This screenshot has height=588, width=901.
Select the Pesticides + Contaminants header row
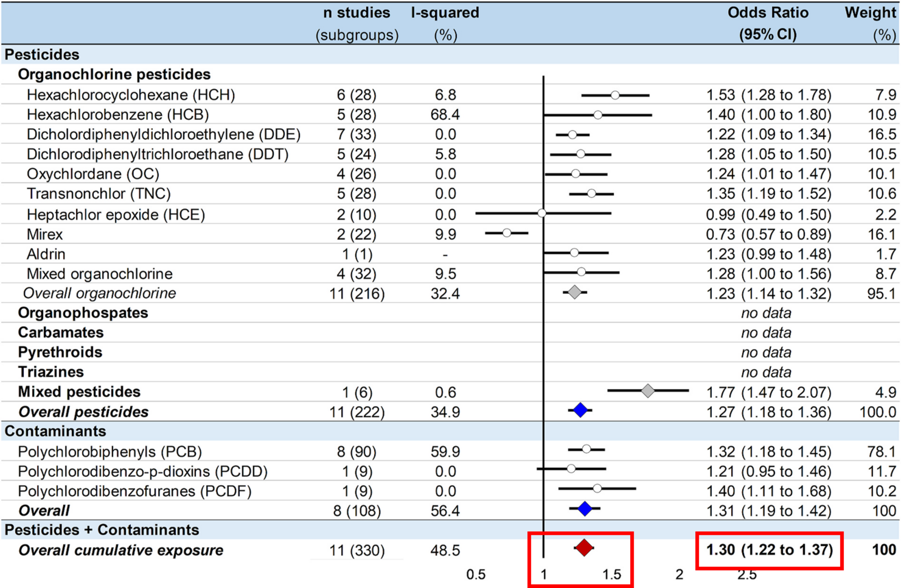coord(450,529)
